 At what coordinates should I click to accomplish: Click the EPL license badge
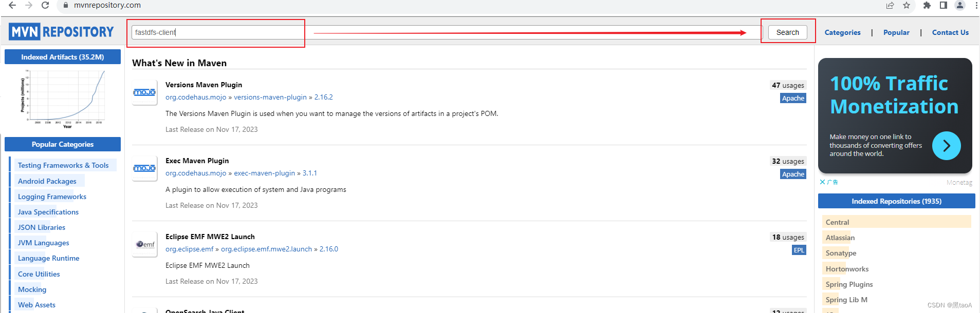tap(799, 250)
